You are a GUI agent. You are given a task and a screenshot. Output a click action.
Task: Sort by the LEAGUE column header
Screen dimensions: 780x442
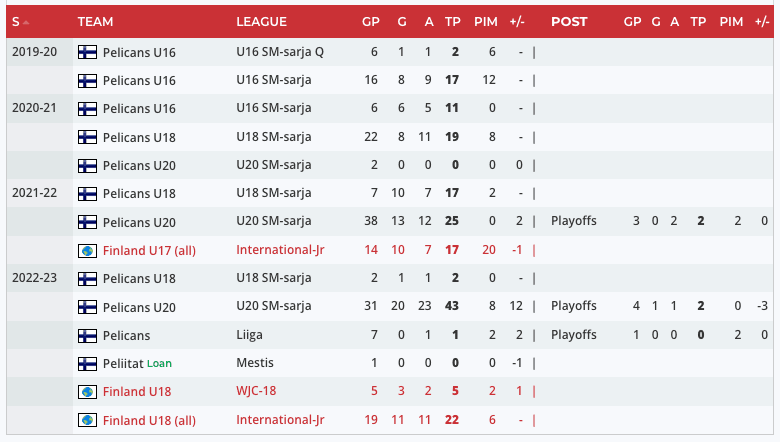click(x=261, y=22)
